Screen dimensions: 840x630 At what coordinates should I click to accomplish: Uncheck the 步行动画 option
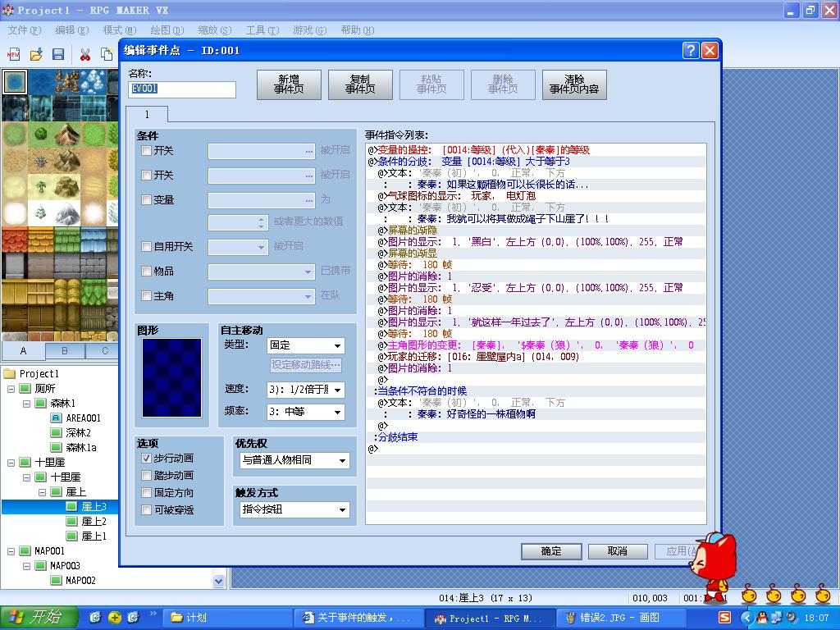[x=146, y=459]
